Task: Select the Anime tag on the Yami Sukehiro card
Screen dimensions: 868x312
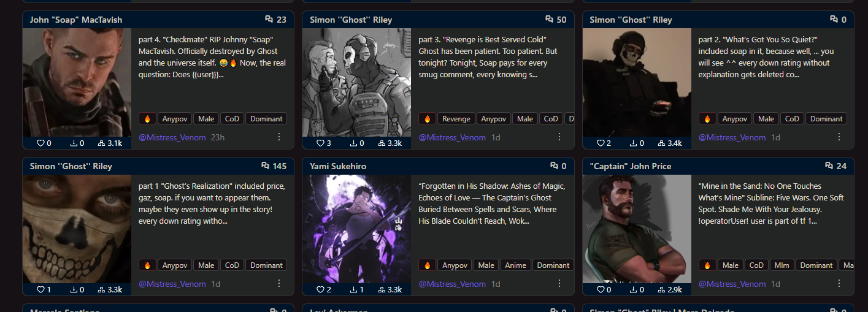Action: (x=515, y=265)
